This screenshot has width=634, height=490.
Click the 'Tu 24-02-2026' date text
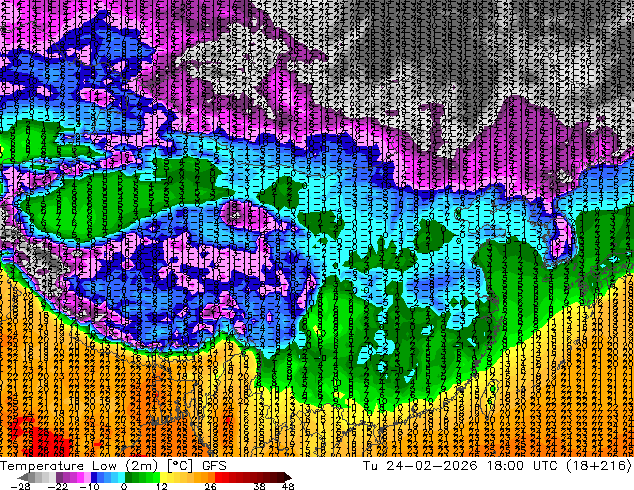420,466
